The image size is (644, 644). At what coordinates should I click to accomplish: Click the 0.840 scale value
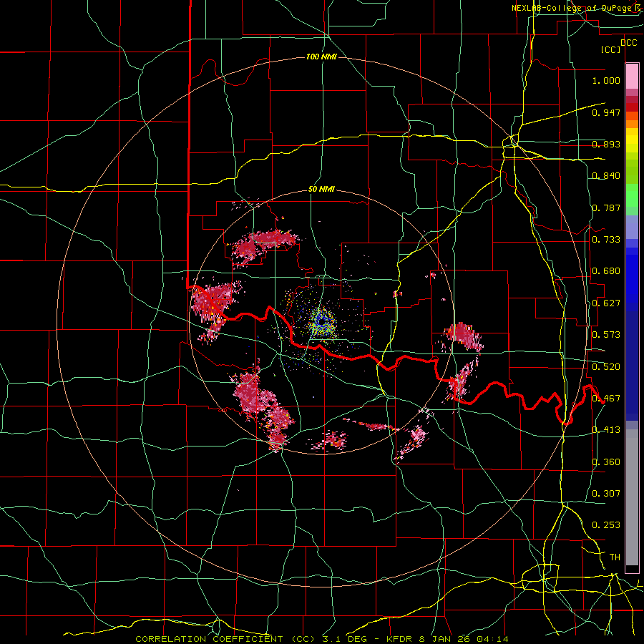pos(606,176)
